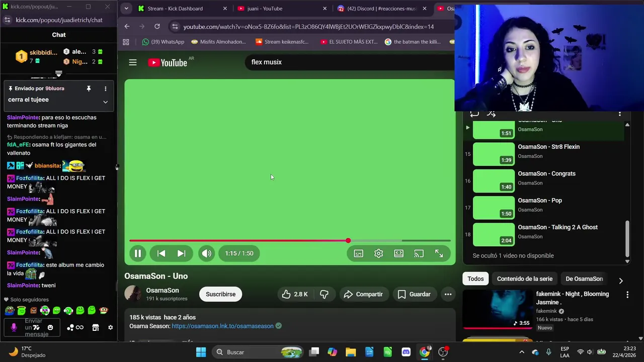Open the channel points bubbles icon

[70, 327]
